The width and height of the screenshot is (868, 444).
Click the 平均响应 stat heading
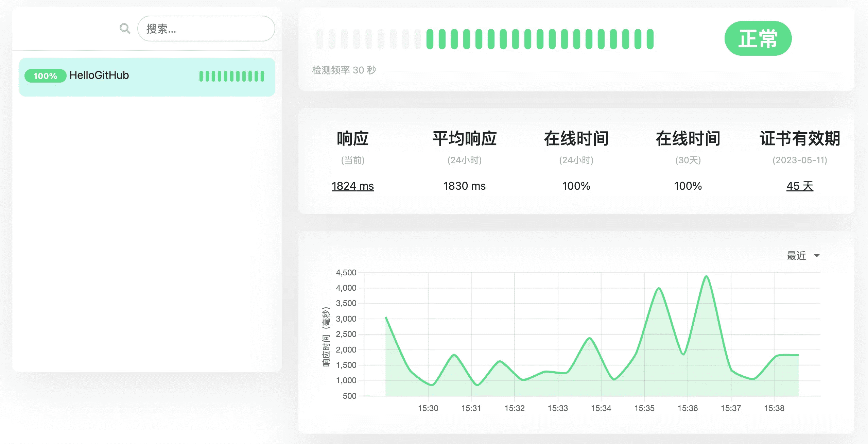(x=464, y=139)
